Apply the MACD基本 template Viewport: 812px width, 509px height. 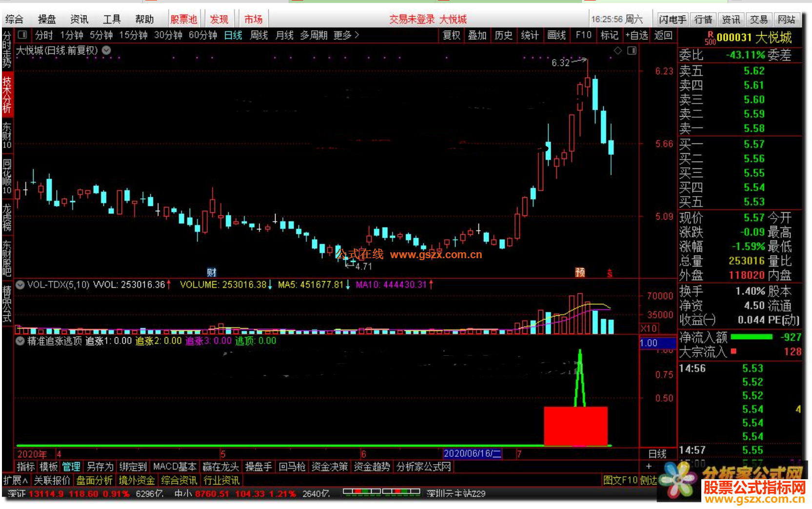point(175,467)
